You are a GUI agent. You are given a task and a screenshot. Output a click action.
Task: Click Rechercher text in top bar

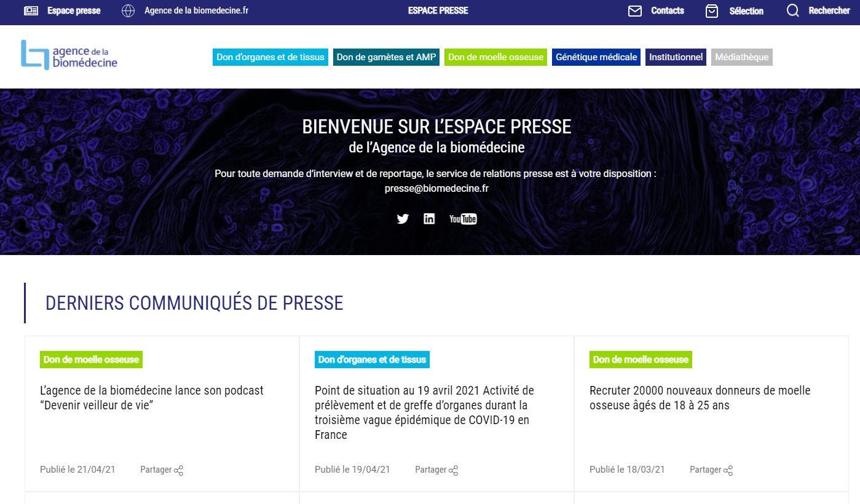click(x=829, y=10)
